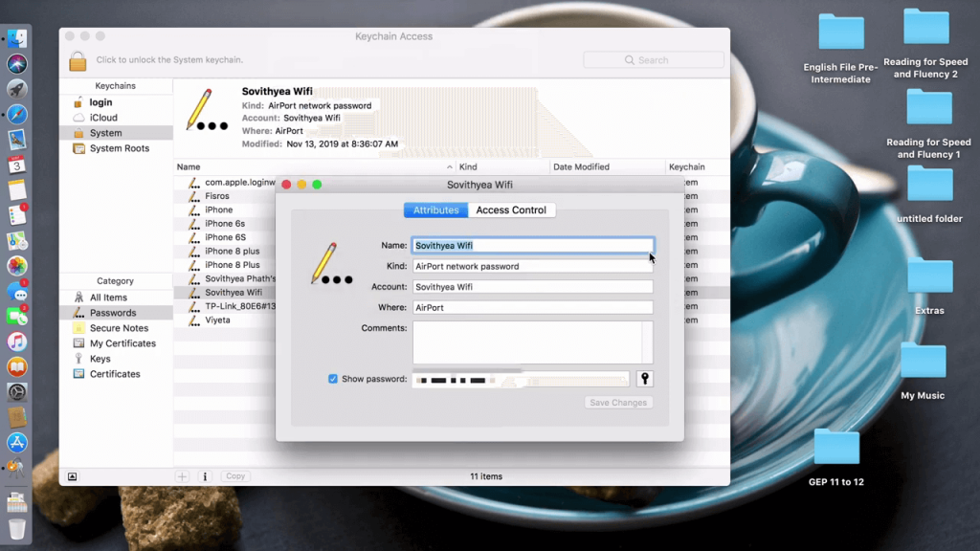Click the Search field in Keychain Access
The width and height of the screenshot is (980, 551).
(653, 60)
